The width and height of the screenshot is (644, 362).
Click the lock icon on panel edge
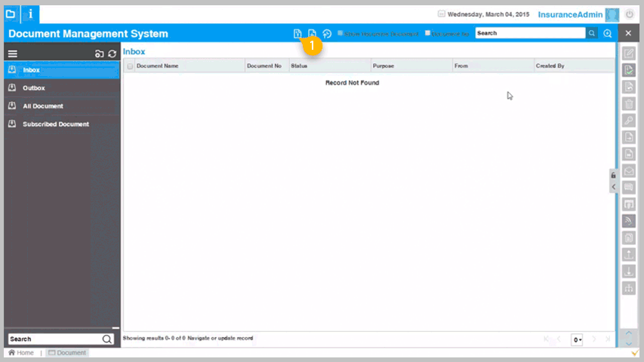(613, 175)
